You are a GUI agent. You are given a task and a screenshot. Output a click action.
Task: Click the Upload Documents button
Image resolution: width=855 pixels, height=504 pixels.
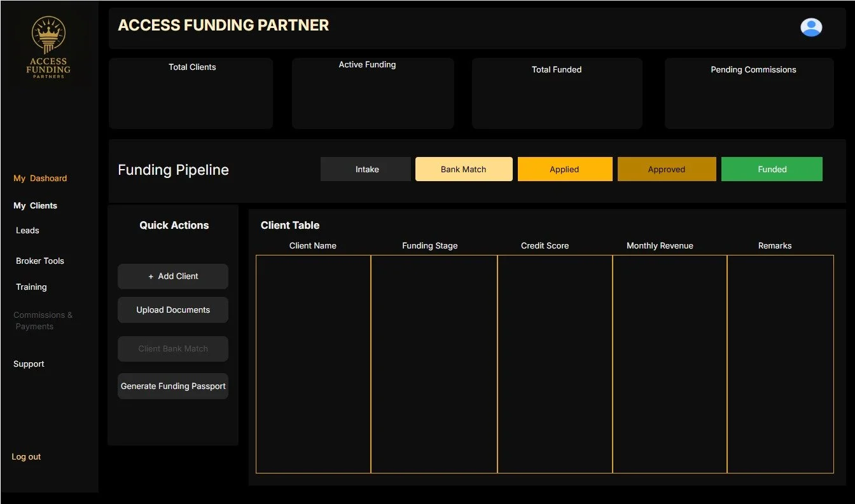tap(173, 310)
